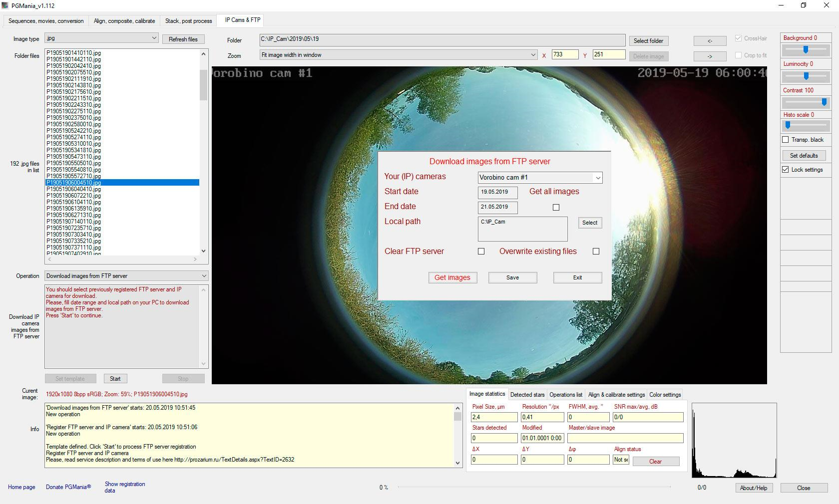Open the Detected stars tab
839x504 pixels.
pos(527,395)
